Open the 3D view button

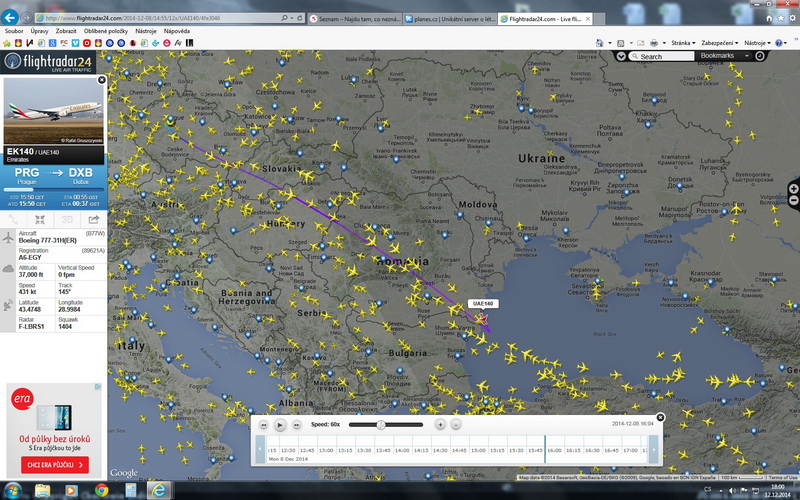(x=67, y=220)
